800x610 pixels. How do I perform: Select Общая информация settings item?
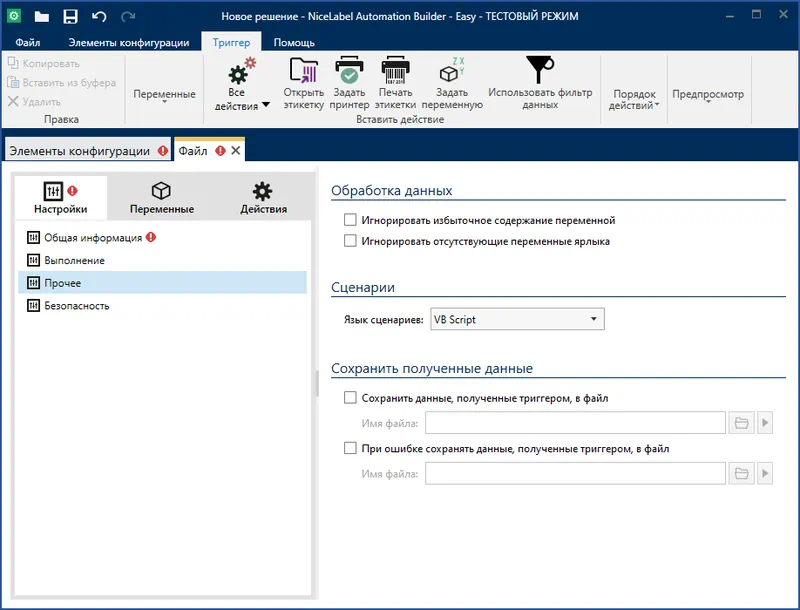point(162,237)
